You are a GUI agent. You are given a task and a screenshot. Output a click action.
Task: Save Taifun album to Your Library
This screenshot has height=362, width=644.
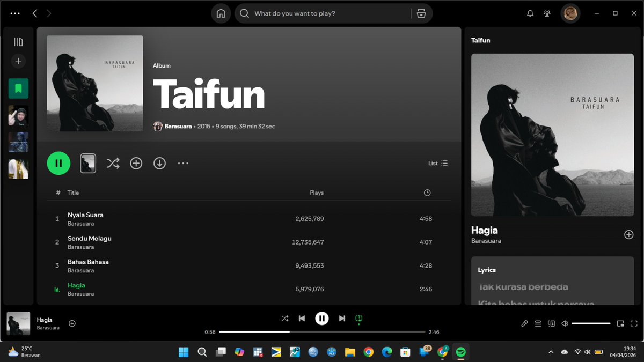click(x=136, y=163)
